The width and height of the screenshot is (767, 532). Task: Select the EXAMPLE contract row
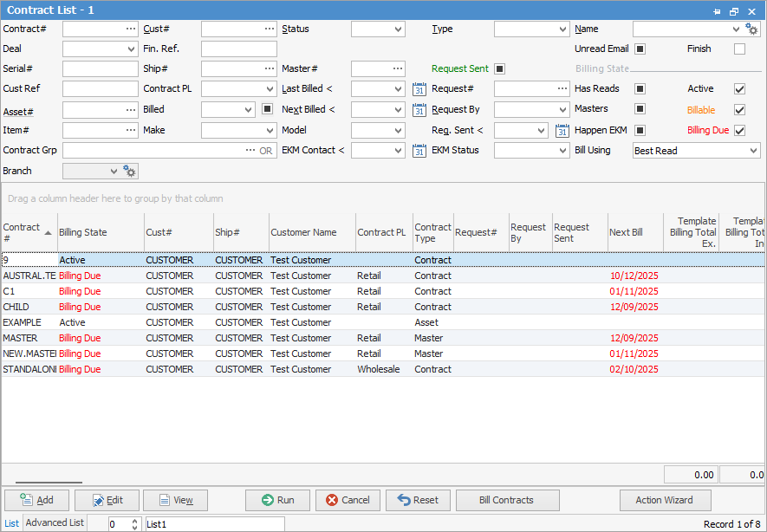tap(382, 322)
